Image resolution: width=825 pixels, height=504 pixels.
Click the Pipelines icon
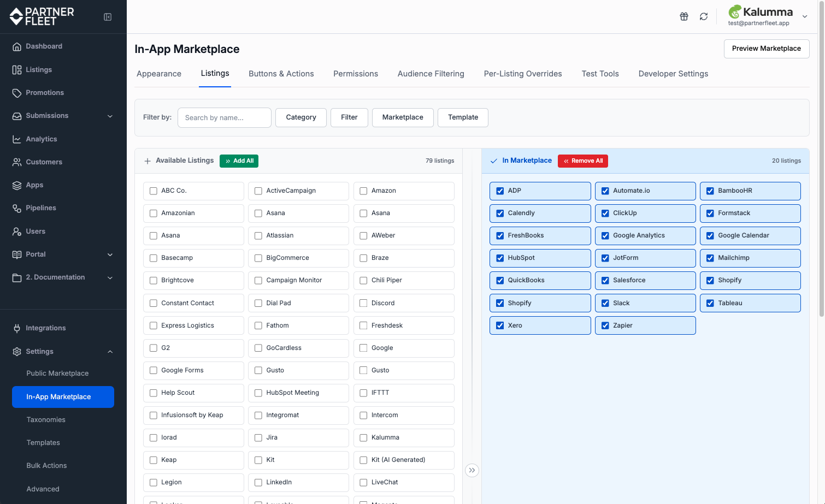(x=17, y=208)
